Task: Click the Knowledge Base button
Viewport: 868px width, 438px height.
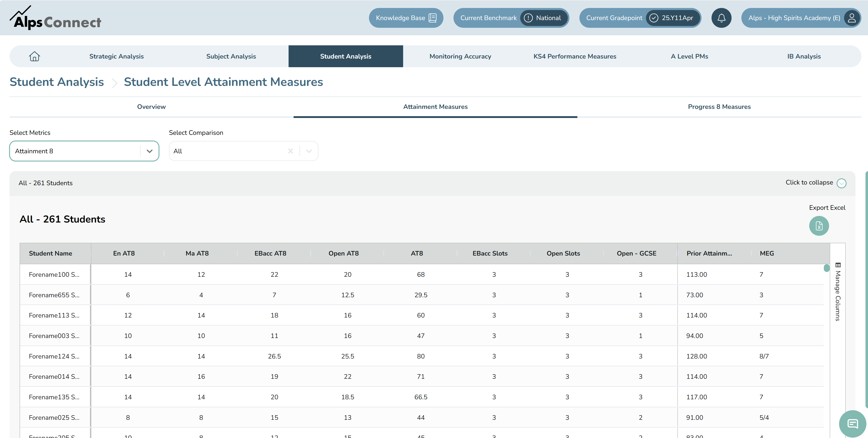Action: click(x=406, y=18)
